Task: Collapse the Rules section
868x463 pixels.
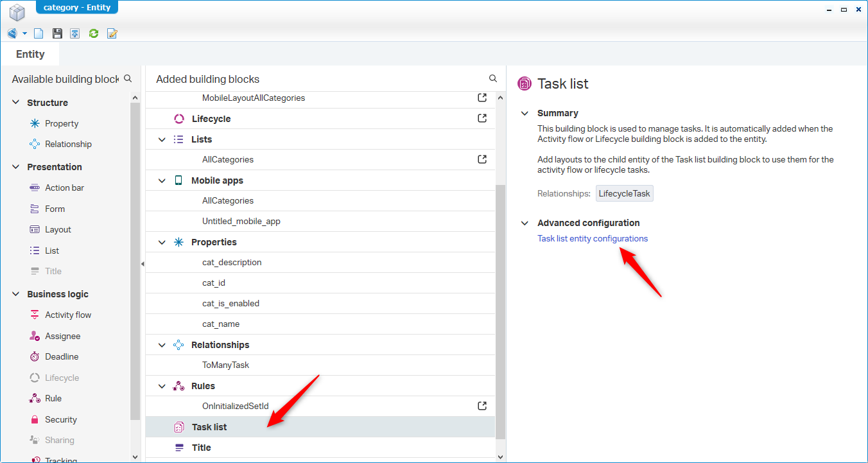Action: click(162, 386)
